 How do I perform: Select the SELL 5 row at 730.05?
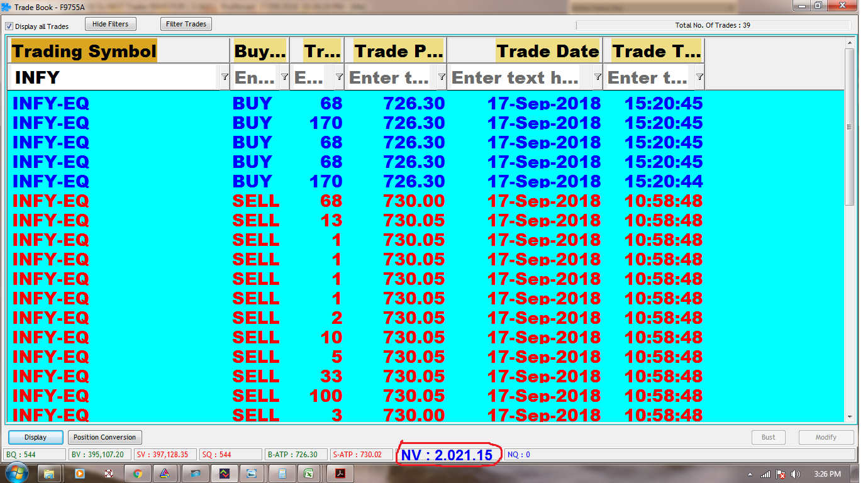(x=425, y=357)
